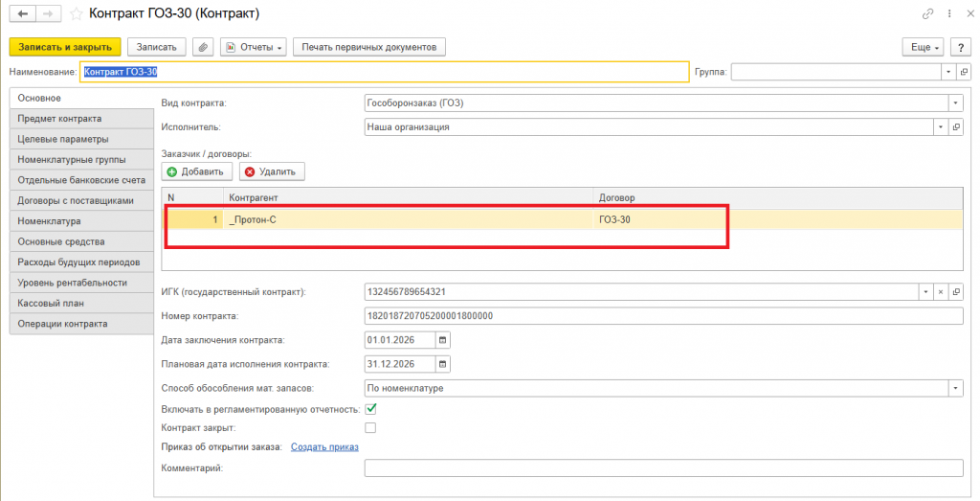The height and width of the screenshot is (501, 980).
Task: Open the Группа field's linked item icon
Action: pos(963,72)
